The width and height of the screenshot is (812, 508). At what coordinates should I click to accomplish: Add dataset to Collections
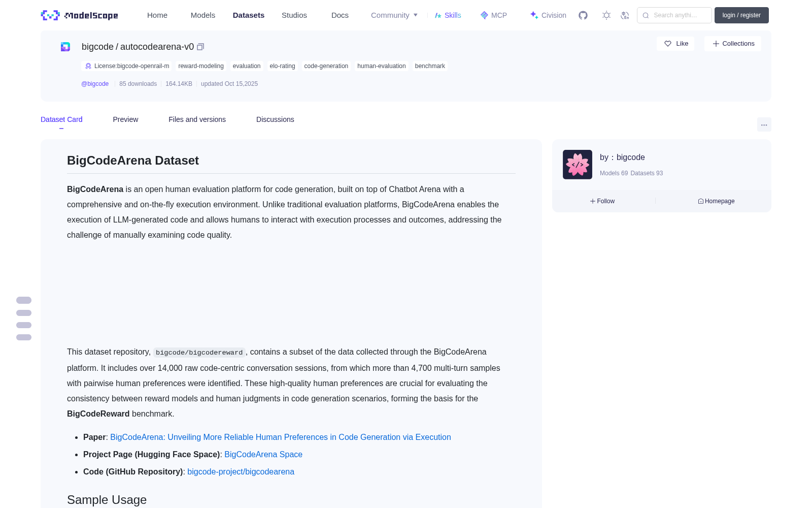click(x=733, y=44)
